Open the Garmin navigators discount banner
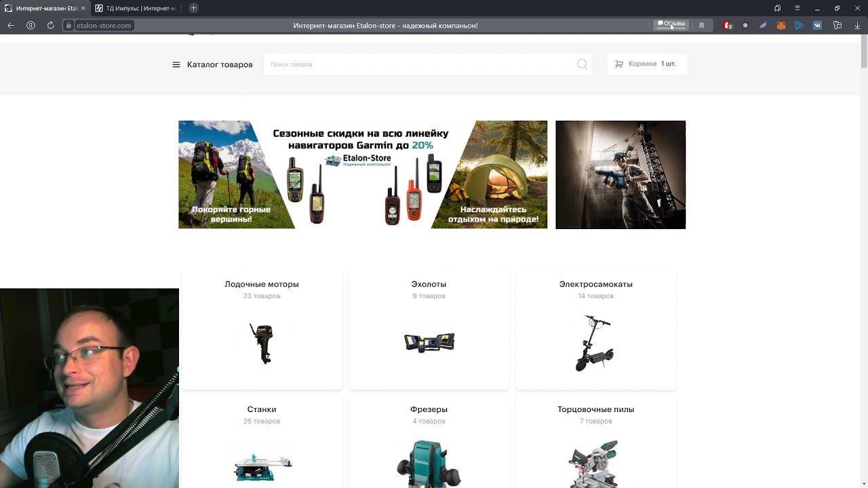The height and width of the screenshot is (488, 868). coord(363,174)
